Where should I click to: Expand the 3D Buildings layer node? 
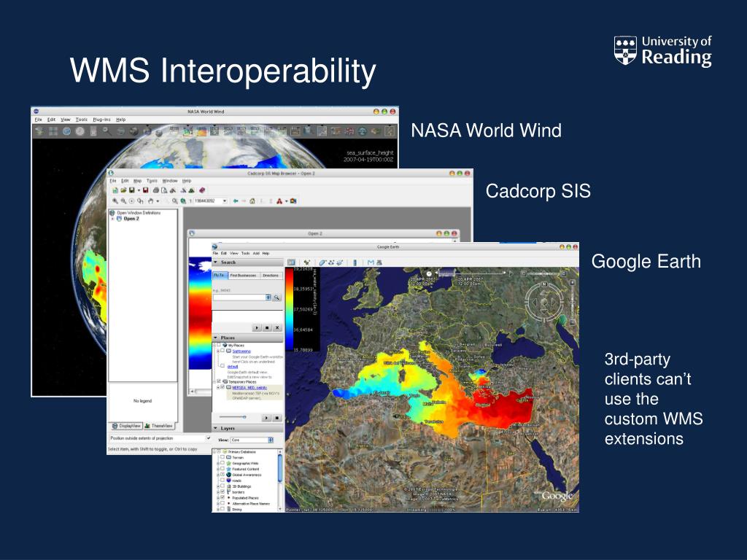(218, 486)
